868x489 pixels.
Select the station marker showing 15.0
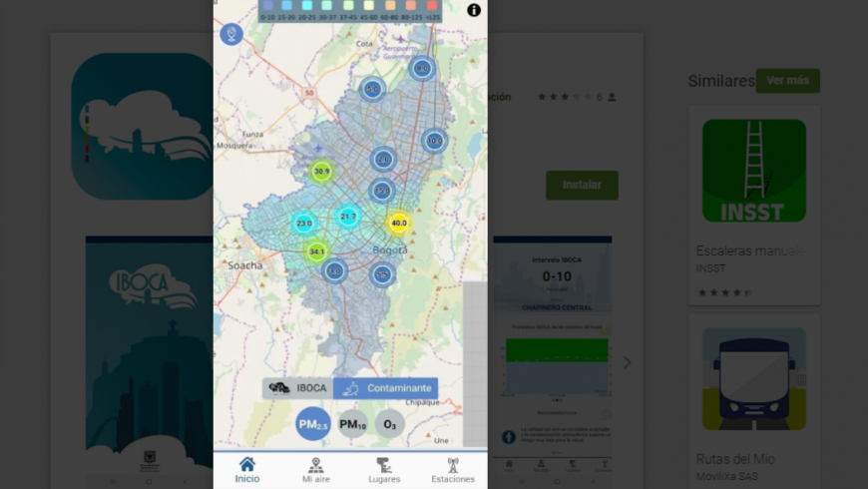(382, 191)
